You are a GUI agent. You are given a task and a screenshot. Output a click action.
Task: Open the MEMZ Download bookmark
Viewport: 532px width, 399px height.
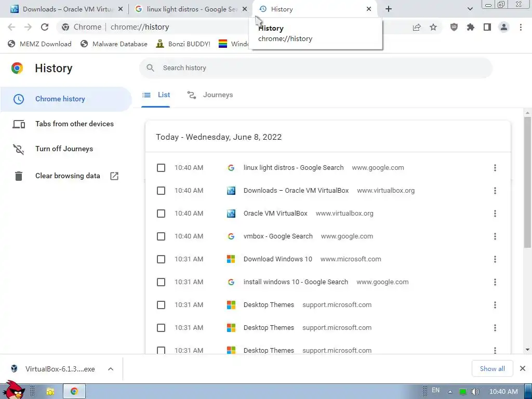point(39,44)
